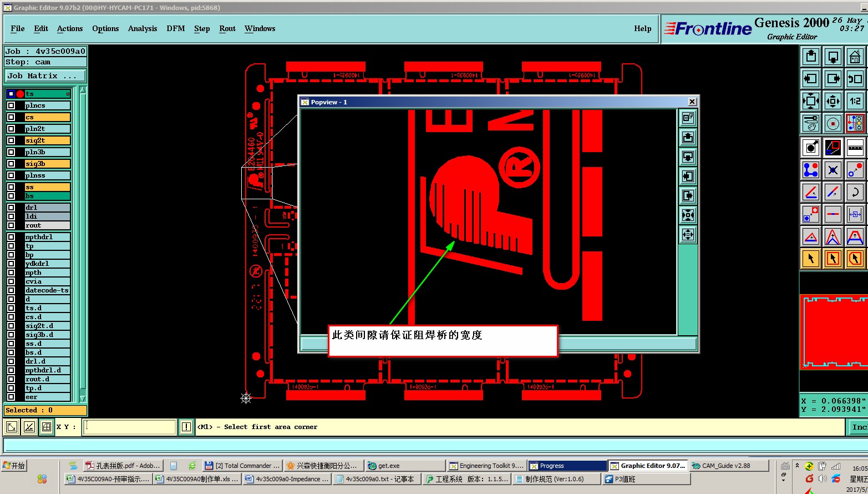Toggle the sig2t layer checkbox
868x494 pixels.
(x=11, y=140)
